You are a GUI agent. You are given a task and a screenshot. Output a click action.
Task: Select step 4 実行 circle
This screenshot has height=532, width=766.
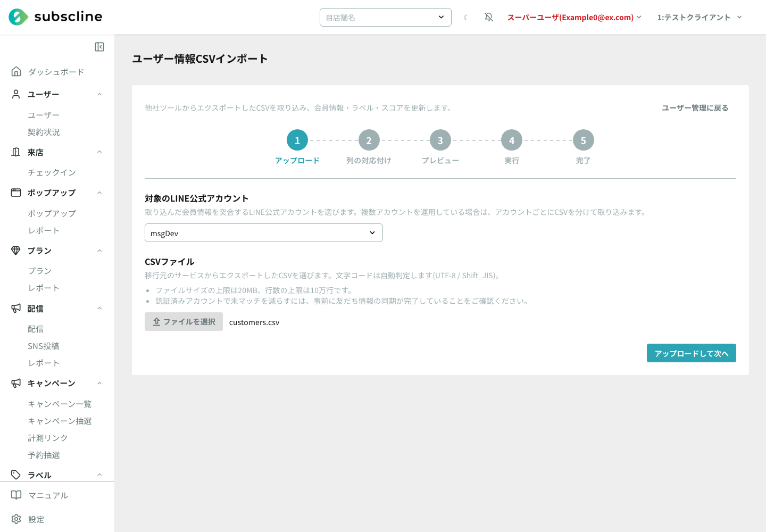pyautogui.click(x=512, y=140)
